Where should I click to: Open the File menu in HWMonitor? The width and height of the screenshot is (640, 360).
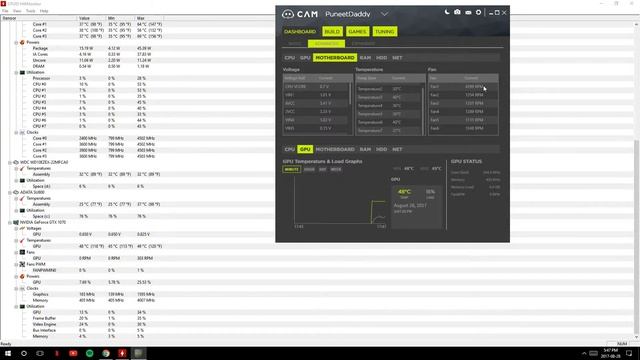click(x=5, y=11)
